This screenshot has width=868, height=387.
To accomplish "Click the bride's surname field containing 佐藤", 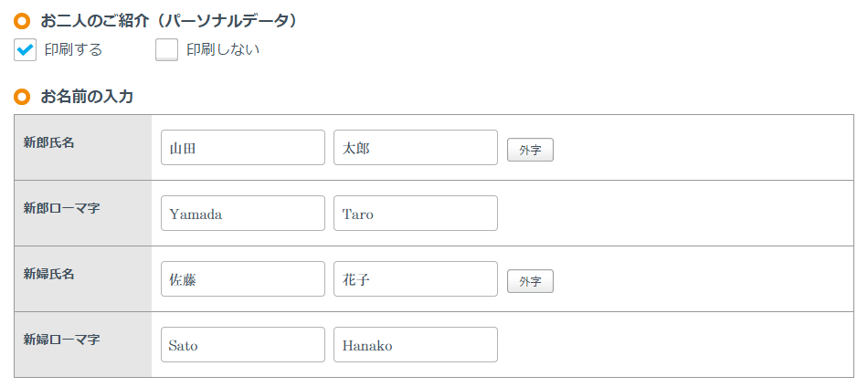I will pyautogui.click(x=242, y=279).
